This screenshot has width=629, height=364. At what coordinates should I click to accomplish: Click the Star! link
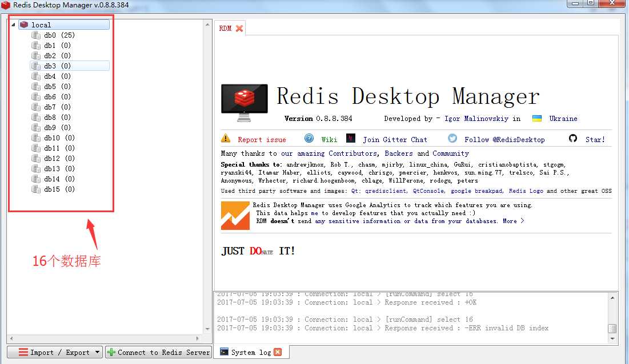click(595, 140)
